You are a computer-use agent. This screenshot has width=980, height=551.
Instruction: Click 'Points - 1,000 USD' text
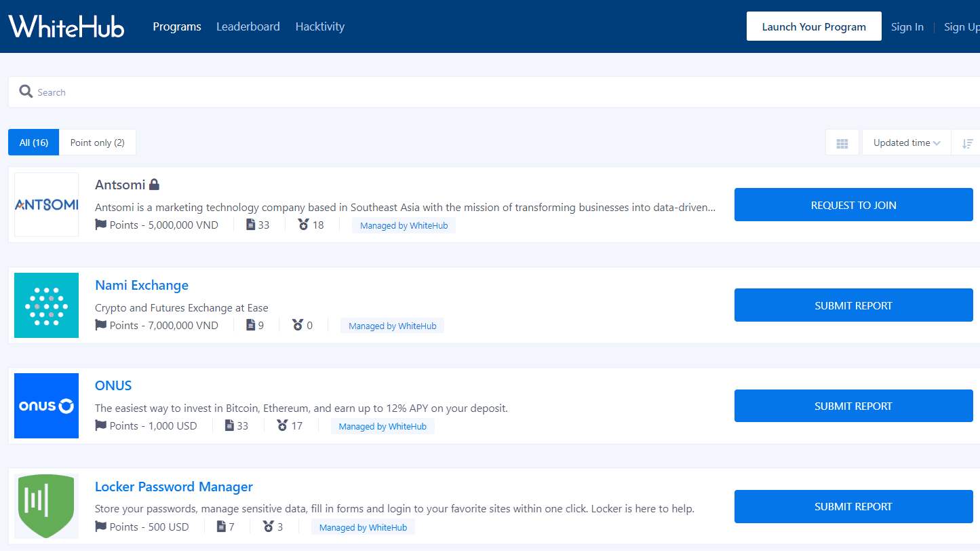click(x=153, y=425)
